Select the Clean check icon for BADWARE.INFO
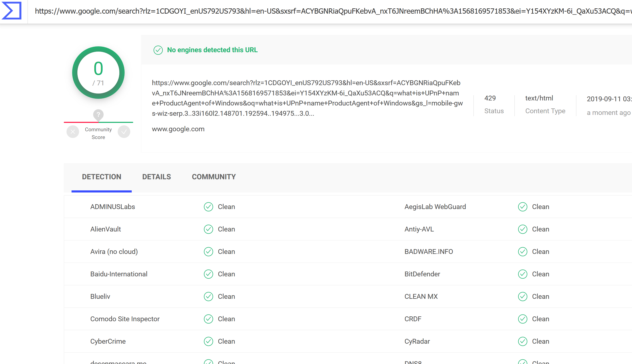632x364 pixels. (523, 251)
